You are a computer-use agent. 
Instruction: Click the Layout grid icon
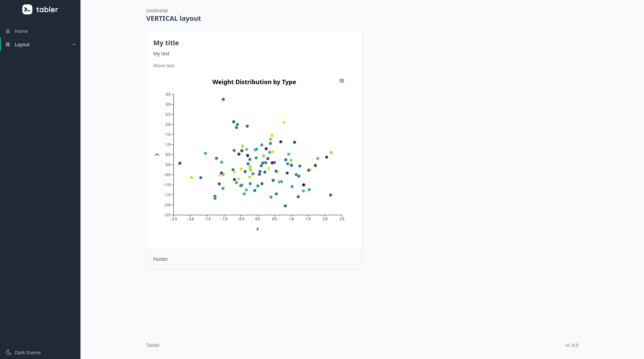8,45
